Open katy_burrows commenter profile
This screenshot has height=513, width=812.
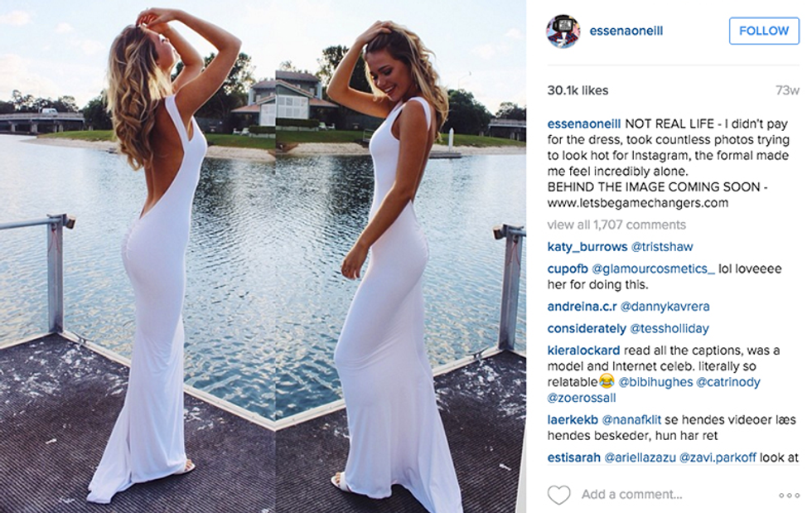587,247
